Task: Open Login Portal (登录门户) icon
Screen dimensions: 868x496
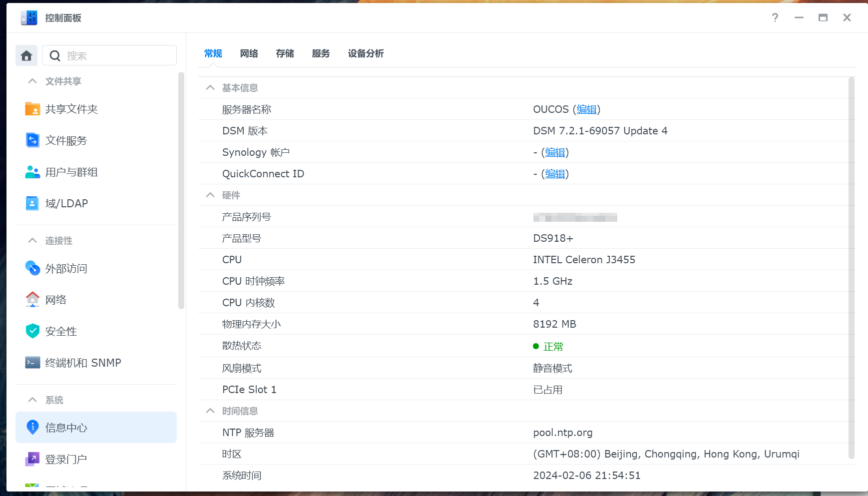Action: coord(32,459)
